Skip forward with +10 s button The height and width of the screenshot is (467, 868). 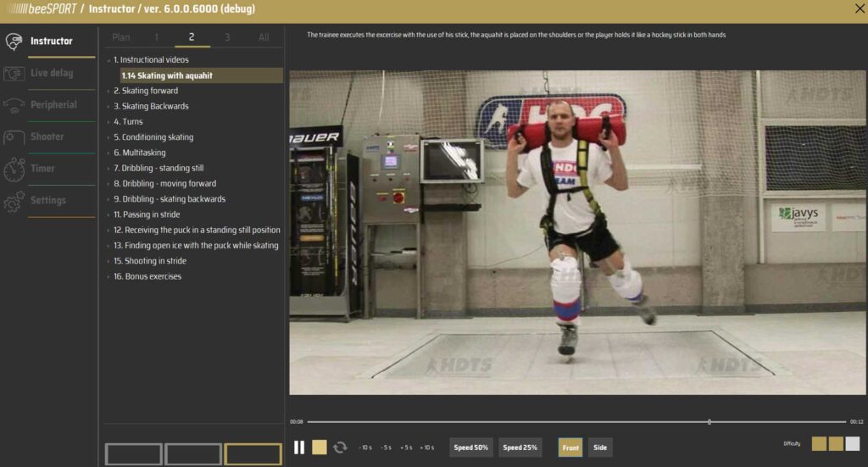[426, 448]
